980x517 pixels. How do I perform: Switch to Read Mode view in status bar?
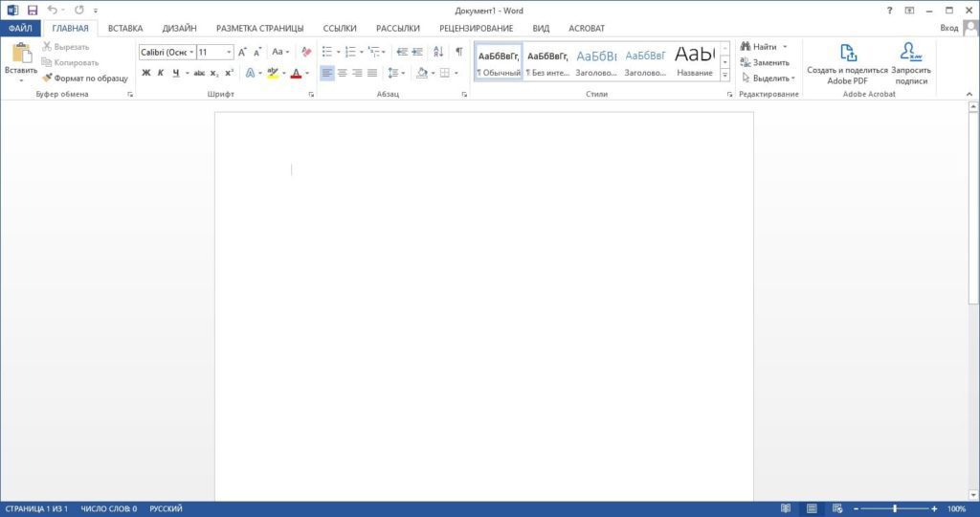coord(786,508)
